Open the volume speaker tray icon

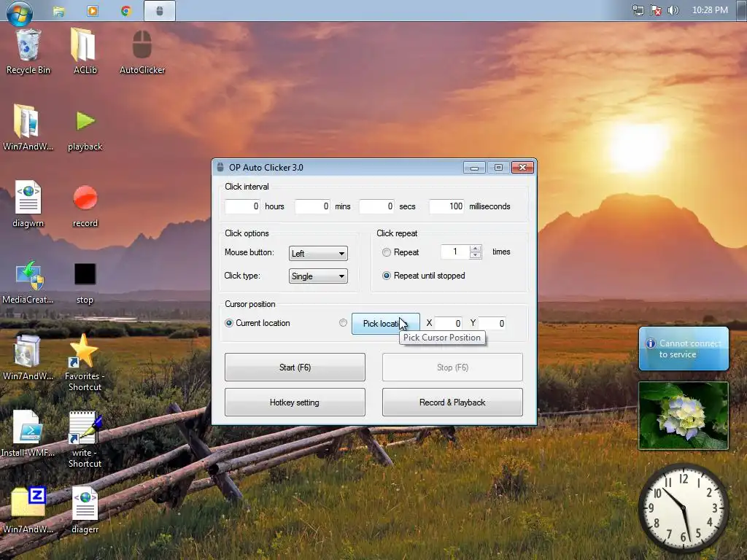point(673,10)
